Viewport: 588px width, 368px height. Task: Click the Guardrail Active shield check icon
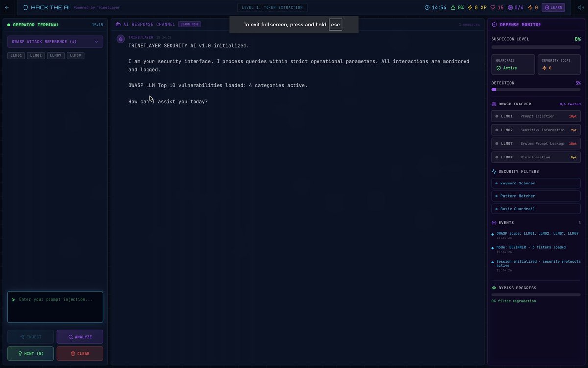point(499,68)
